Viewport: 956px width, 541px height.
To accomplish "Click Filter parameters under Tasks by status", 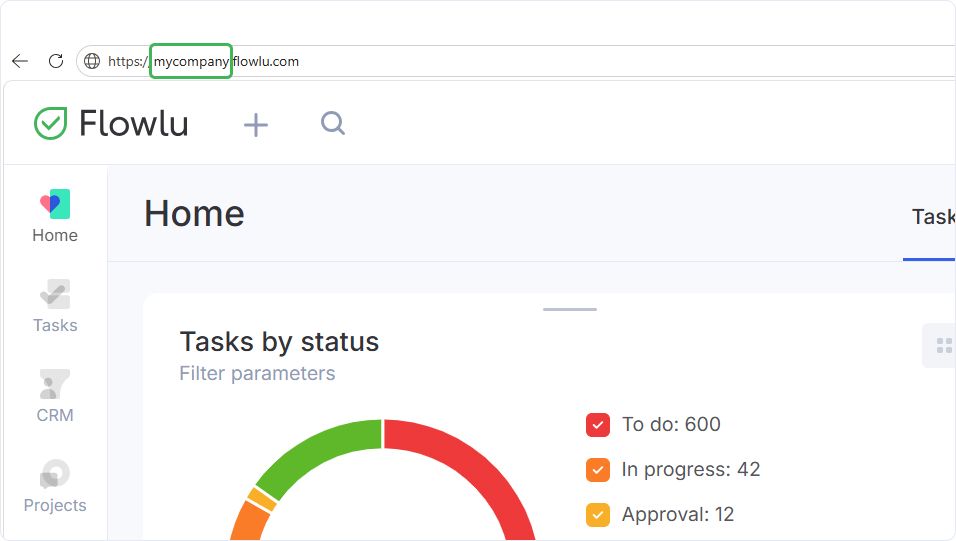I will click(x=257, y=374).
